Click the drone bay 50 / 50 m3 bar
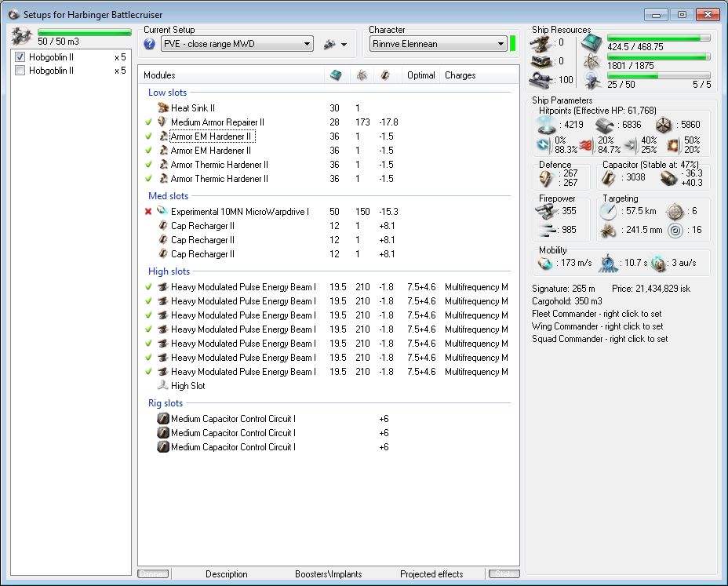The image size is (728, 586). point(84,32)
